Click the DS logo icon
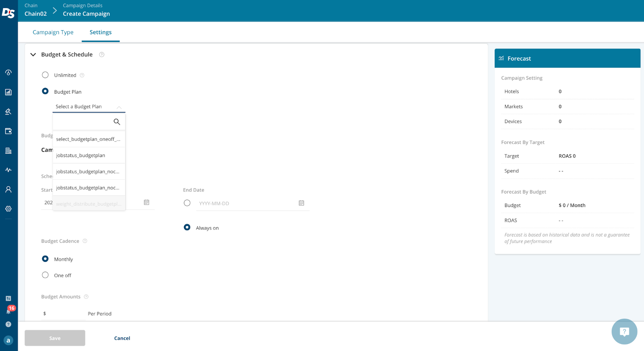This screenshot has width=644, height=351. tap(8, 13)
